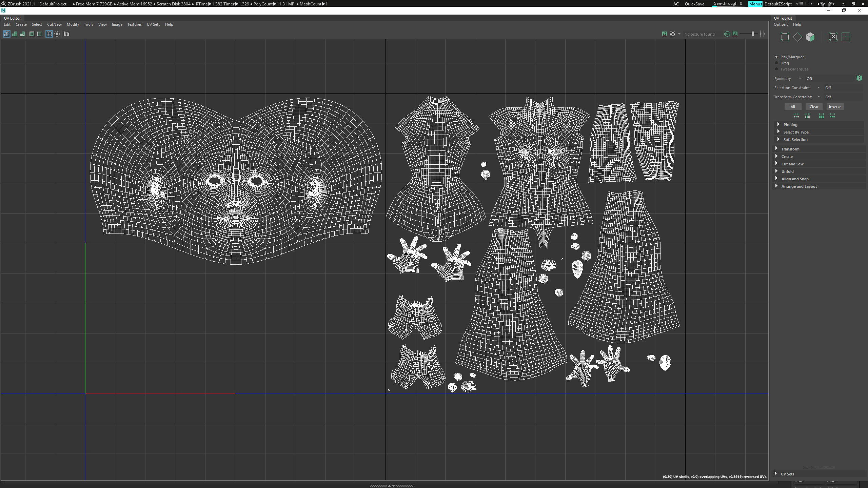Open the UV Sets menu
This screenshot has width=868, height=488.
pos(153,24)
